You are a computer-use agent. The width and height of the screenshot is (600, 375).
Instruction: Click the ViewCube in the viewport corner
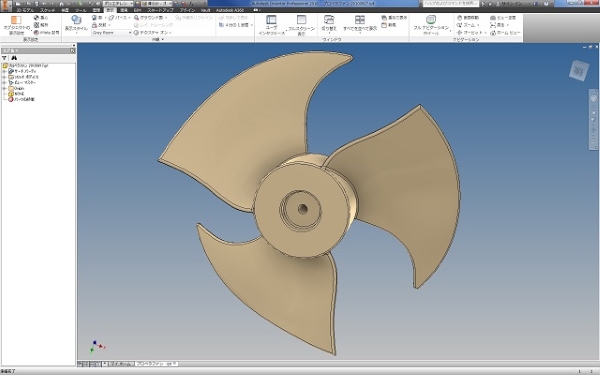click(x=579, y=71)
